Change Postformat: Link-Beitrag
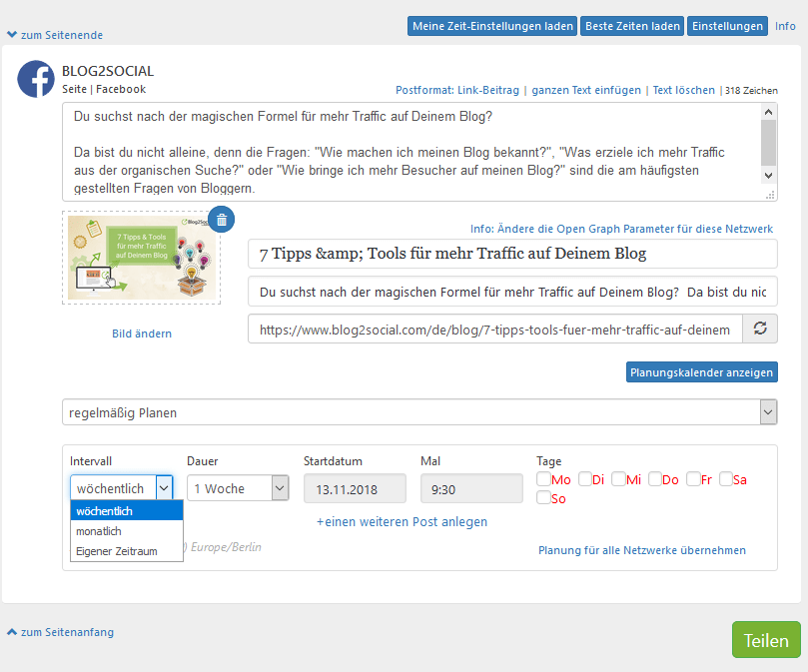808x672 pixels. pos(457,90)
